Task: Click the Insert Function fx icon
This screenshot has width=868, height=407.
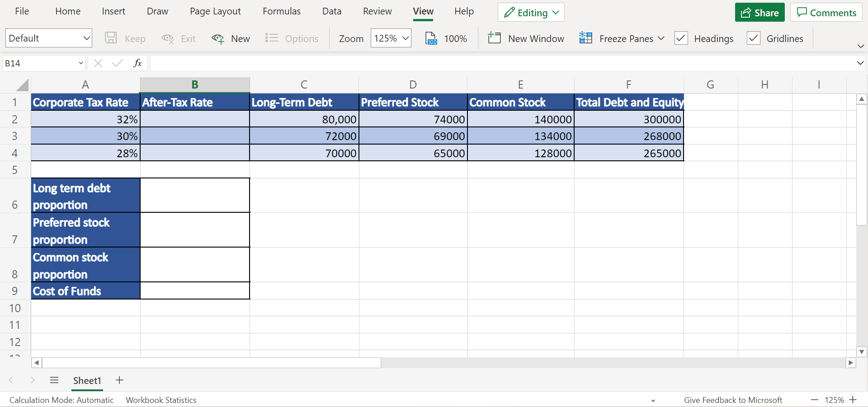Action: [137, 63]
